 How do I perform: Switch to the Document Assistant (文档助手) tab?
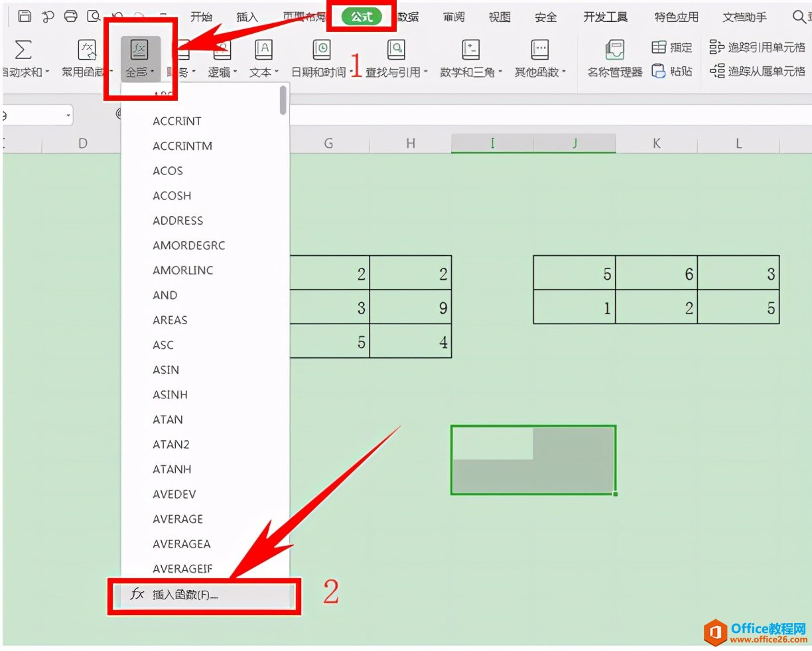pos(744,17)
